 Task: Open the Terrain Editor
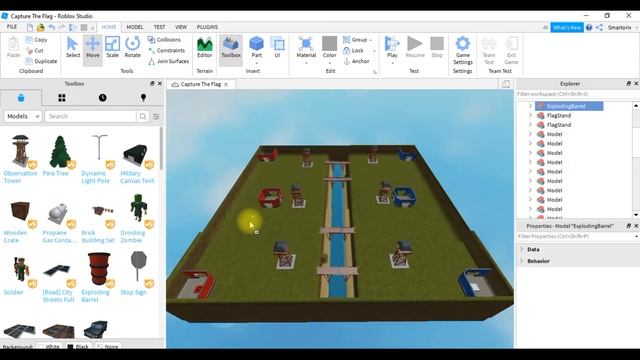pyautogui.click(x=204, y=47)
